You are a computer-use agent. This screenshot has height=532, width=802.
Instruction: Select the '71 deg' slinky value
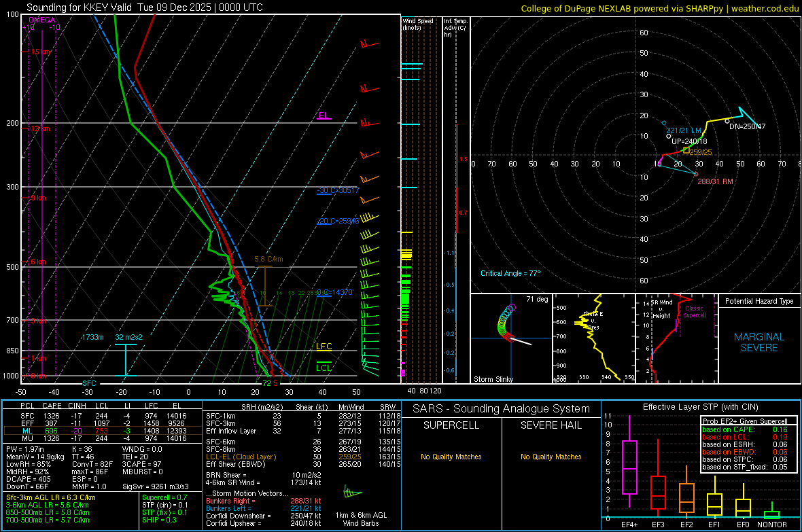537,299
